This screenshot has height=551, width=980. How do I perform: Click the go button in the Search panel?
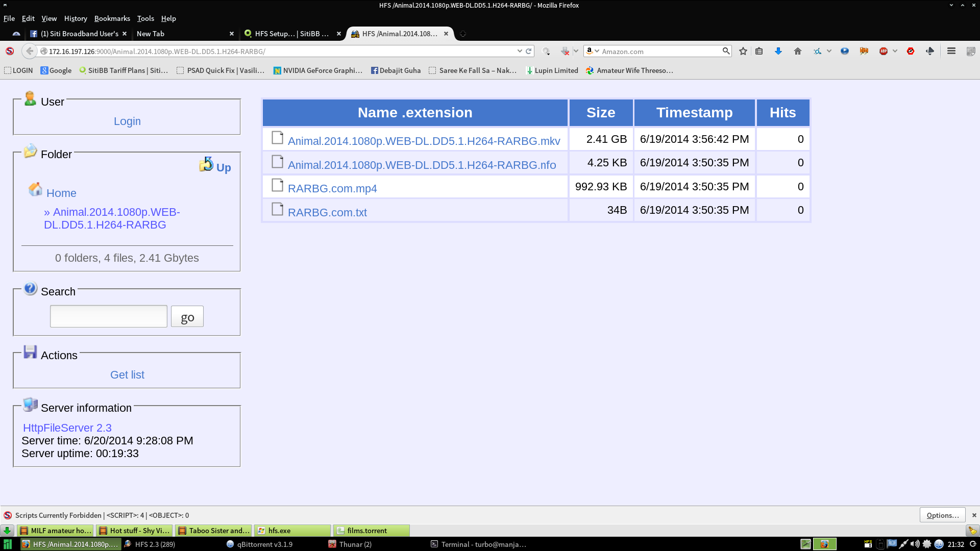[187, 317]
